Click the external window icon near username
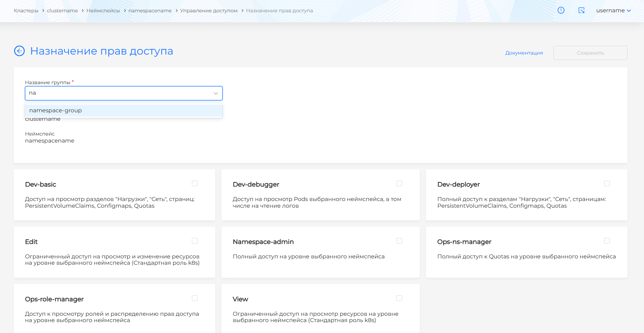Viewport: 644px width, 333px height. 581,11
